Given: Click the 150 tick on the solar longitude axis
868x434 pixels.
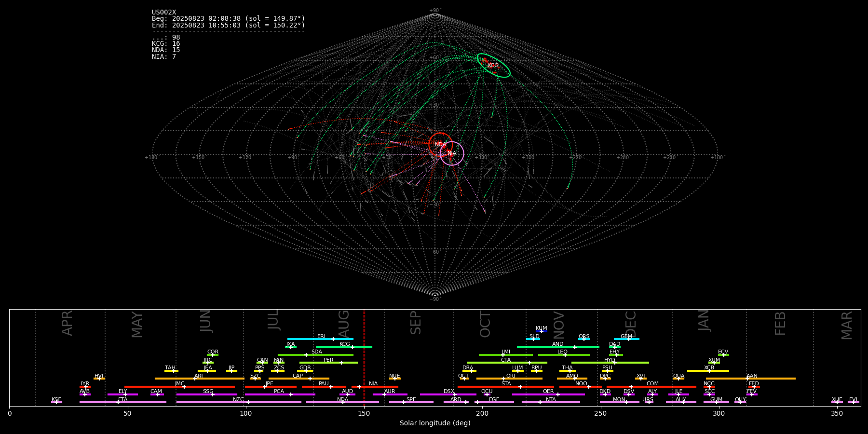Looking at the screenshot, I should point(364,413).
